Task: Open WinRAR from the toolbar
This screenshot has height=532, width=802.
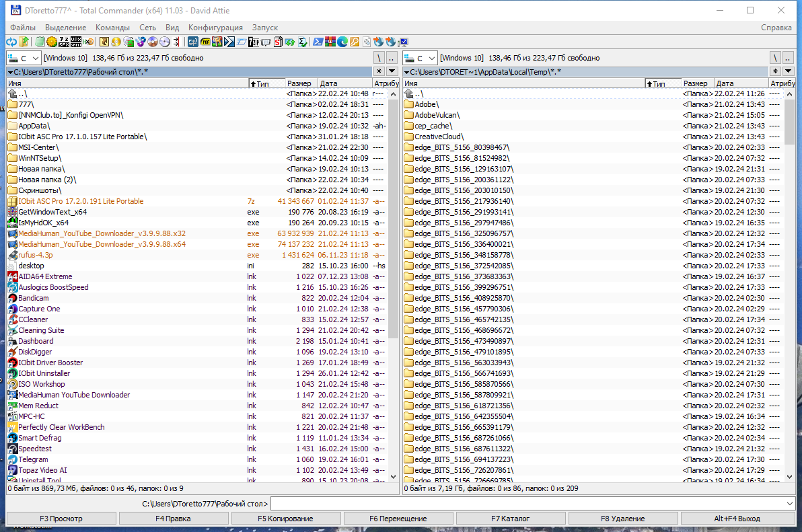Action: (330, 42)
